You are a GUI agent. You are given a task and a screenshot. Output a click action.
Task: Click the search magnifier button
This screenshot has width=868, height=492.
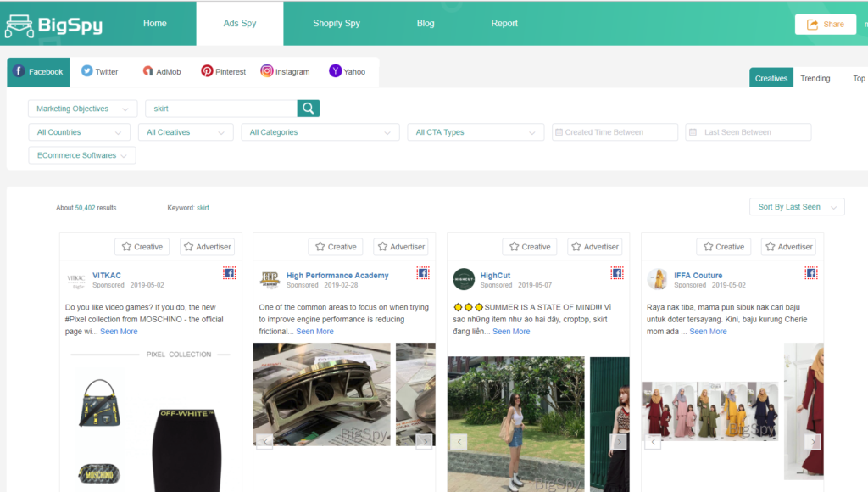coord(309,109)
